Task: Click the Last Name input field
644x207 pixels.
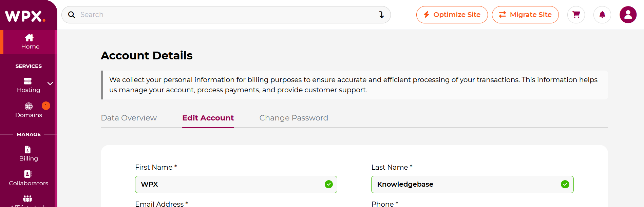Action: 472,184
